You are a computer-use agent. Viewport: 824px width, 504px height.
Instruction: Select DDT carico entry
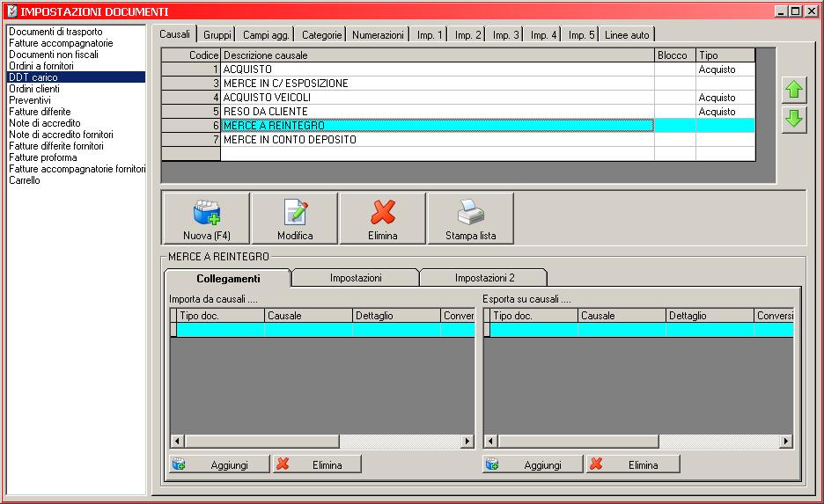click(77, 77)
